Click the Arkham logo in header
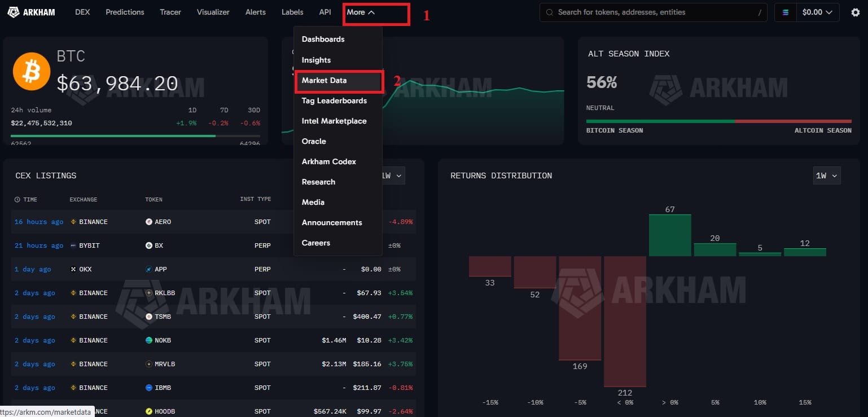 tap(31, 12)
